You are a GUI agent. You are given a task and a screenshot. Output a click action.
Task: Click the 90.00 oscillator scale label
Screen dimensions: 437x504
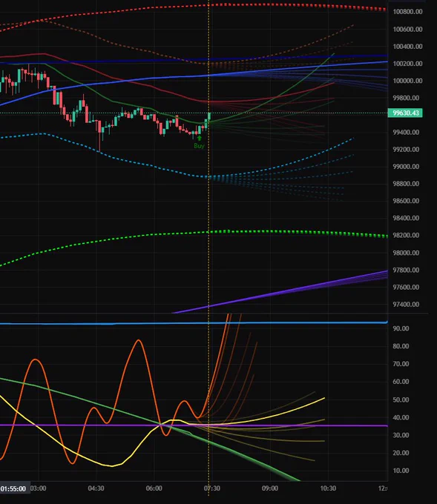(x=401, y=328)
